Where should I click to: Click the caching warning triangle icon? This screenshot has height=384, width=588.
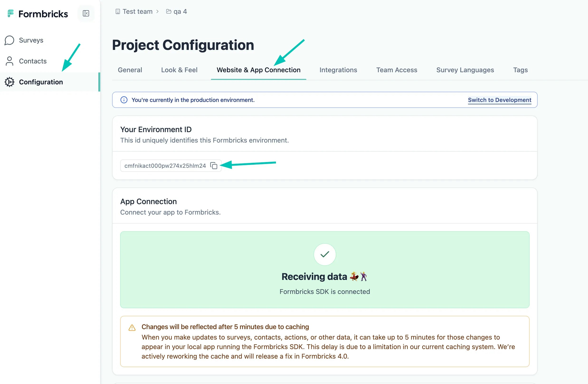click(132, 328)
